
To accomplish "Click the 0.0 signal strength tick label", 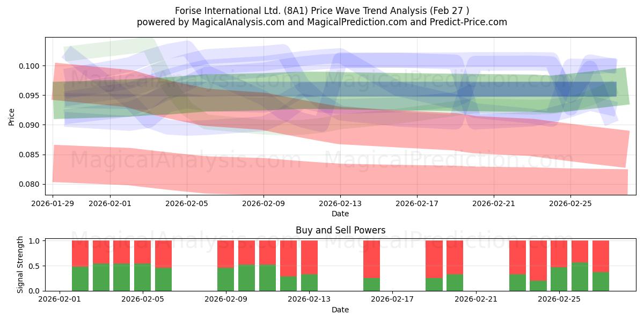I will tap(35, 291).
